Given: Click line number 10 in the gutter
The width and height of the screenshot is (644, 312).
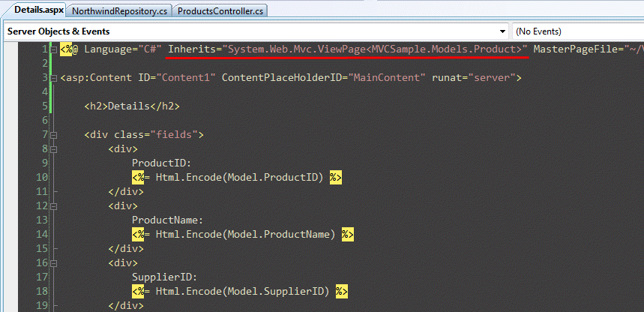Looking at the screenshot, I should (x=43, y=177).
